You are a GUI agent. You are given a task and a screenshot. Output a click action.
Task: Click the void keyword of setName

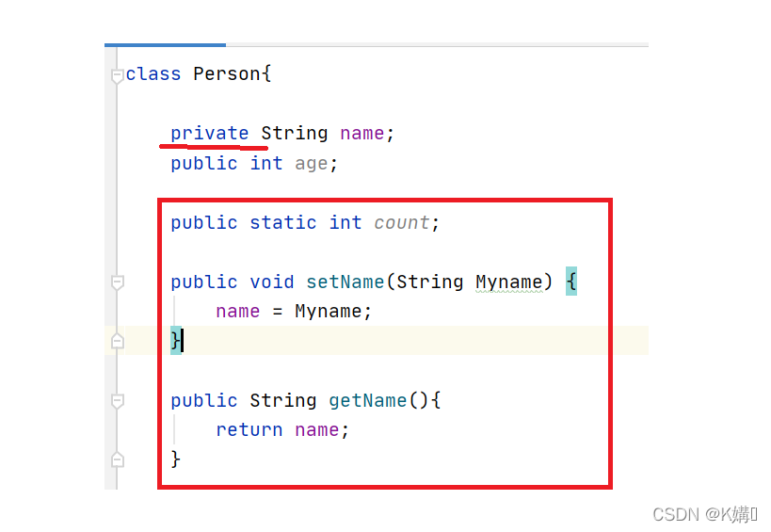(x=272, y=282)
